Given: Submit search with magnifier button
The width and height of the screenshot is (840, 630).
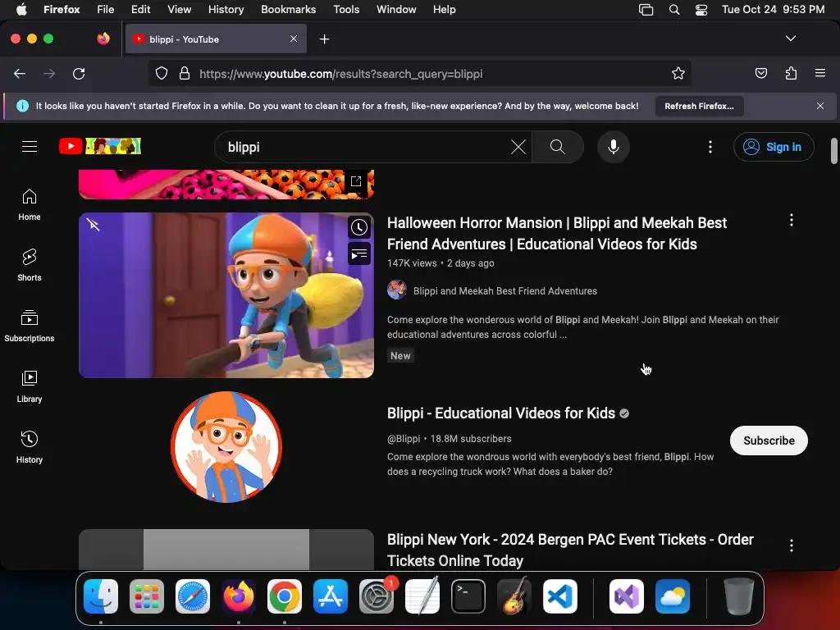Looking at the screenshot, I should [557, 147].
